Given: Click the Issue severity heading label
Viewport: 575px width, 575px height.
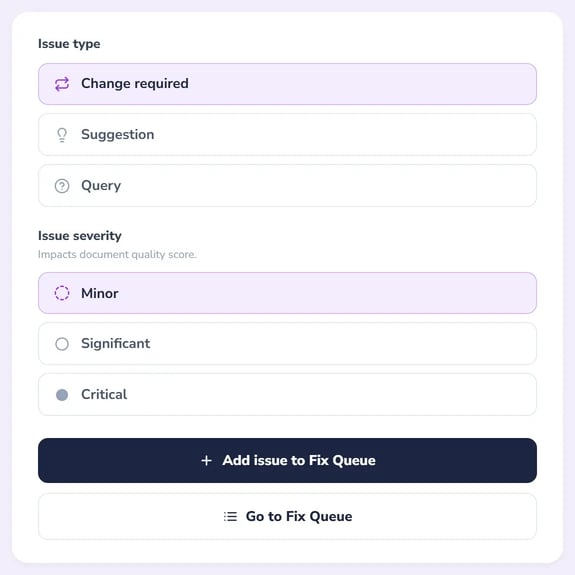Looking at the screenshot, I should 80,236.
